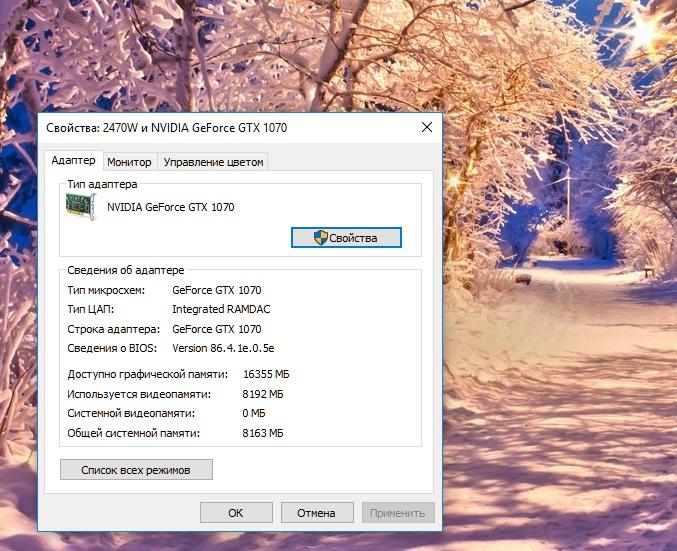Open the Монитор tab

(130, 162)
